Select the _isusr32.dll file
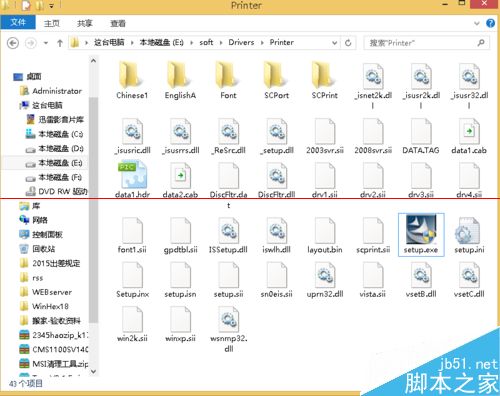The width and height of the screenshot is (500, 396). coord(469,86)
